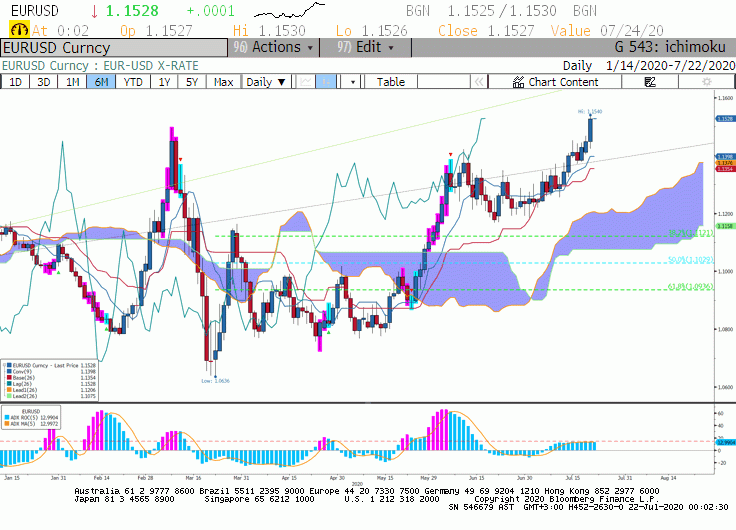The width and height of the screenshot is (736, 530).
Task: Open the Chart Content panel
Action: 555,82
